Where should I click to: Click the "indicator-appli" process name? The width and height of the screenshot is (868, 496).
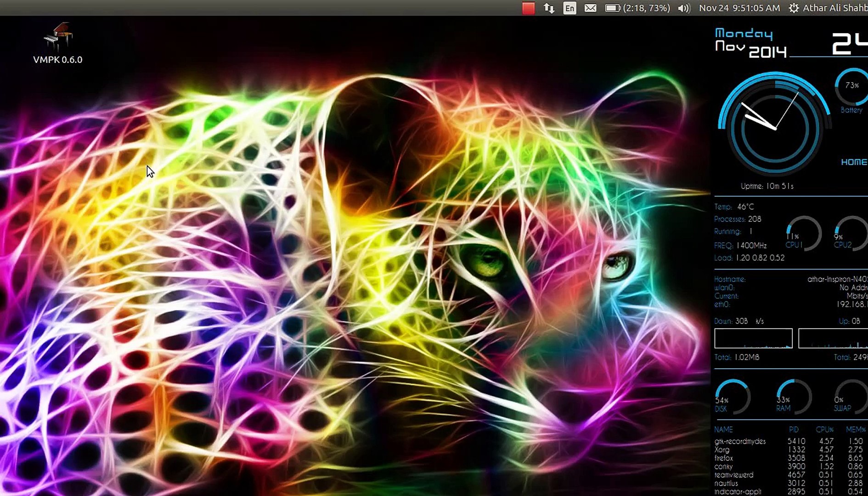click(x=738, y=491)
